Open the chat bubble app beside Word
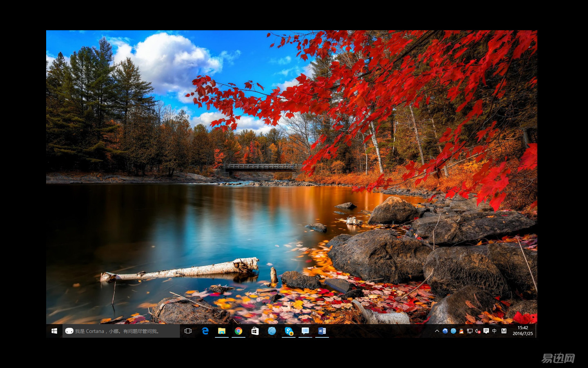This screenshot has height=368, width=588. pyautogui.click(x=305, y=331)
